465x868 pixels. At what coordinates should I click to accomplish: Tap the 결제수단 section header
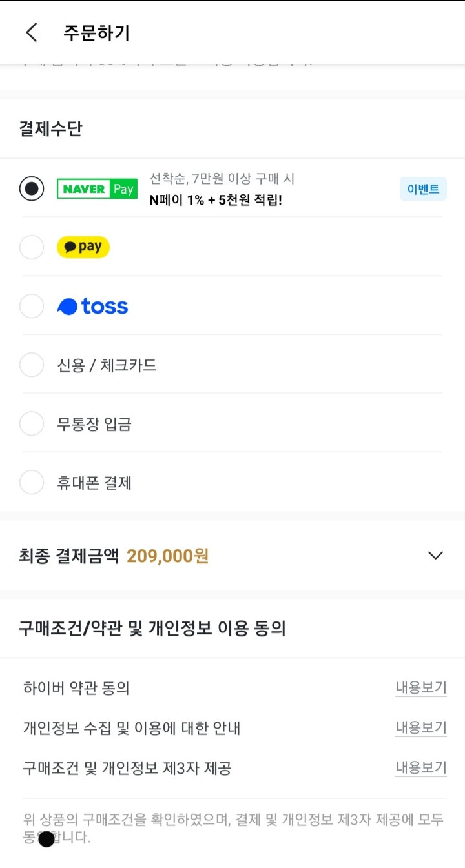50,128
